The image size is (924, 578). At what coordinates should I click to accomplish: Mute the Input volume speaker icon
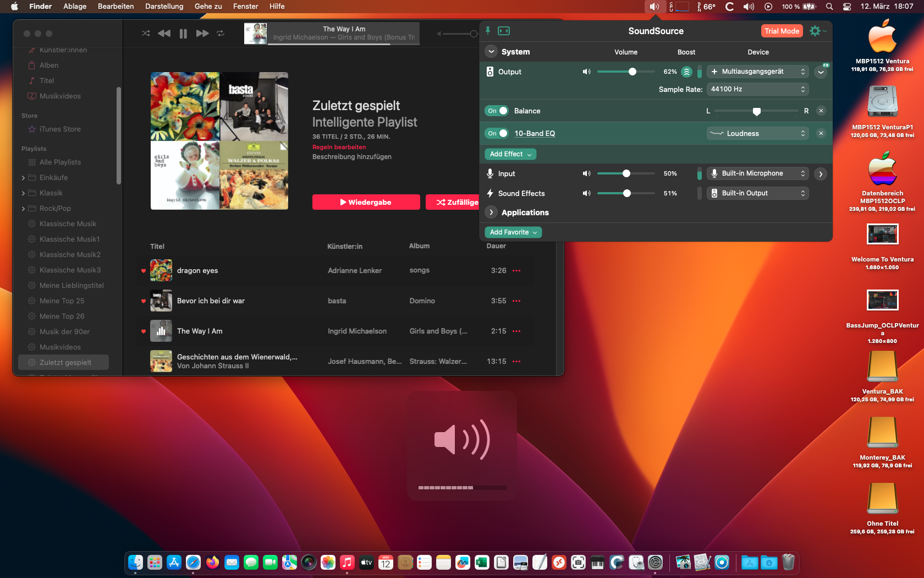coord(586,173)
